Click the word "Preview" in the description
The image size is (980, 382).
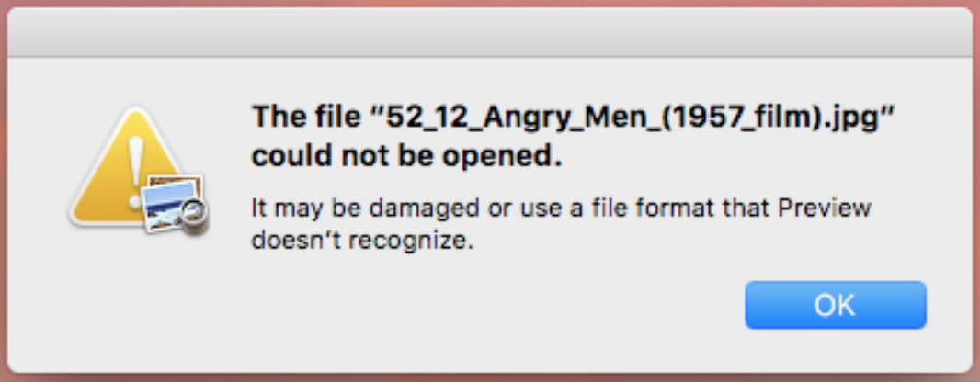(824, 208)
